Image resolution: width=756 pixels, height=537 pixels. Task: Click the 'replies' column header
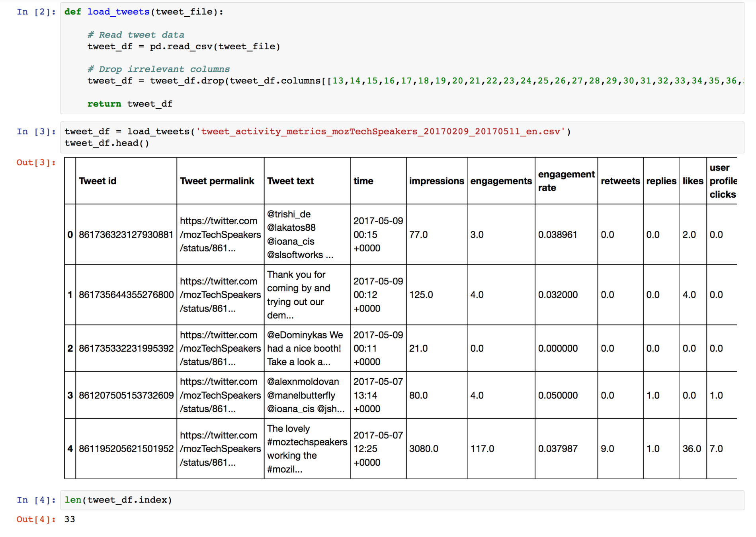click(x=661, y=181)
